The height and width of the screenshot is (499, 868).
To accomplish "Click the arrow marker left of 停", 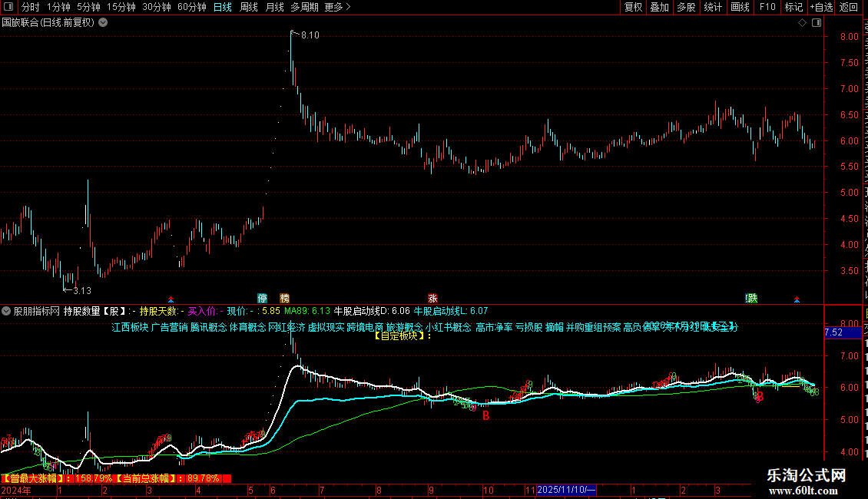I will click(x=171, y=299).
